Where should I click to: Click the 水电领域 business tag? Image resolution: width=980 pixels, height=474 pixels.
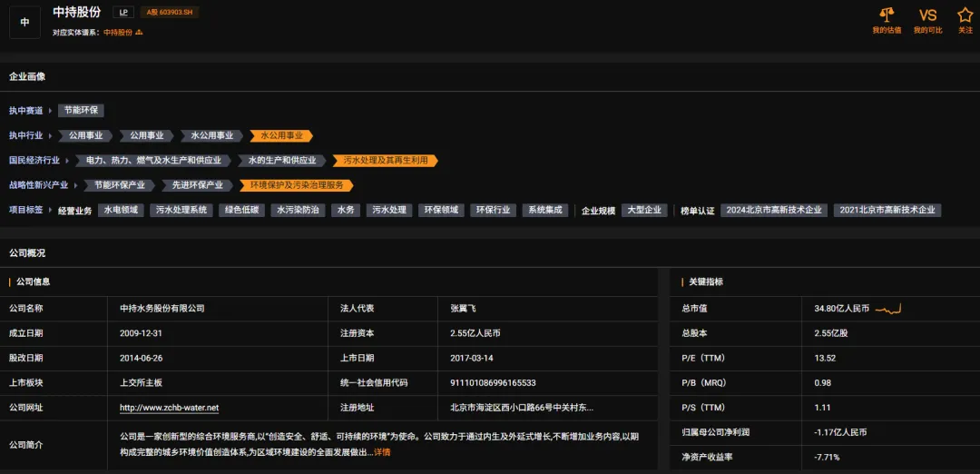[x=122, y=211]
